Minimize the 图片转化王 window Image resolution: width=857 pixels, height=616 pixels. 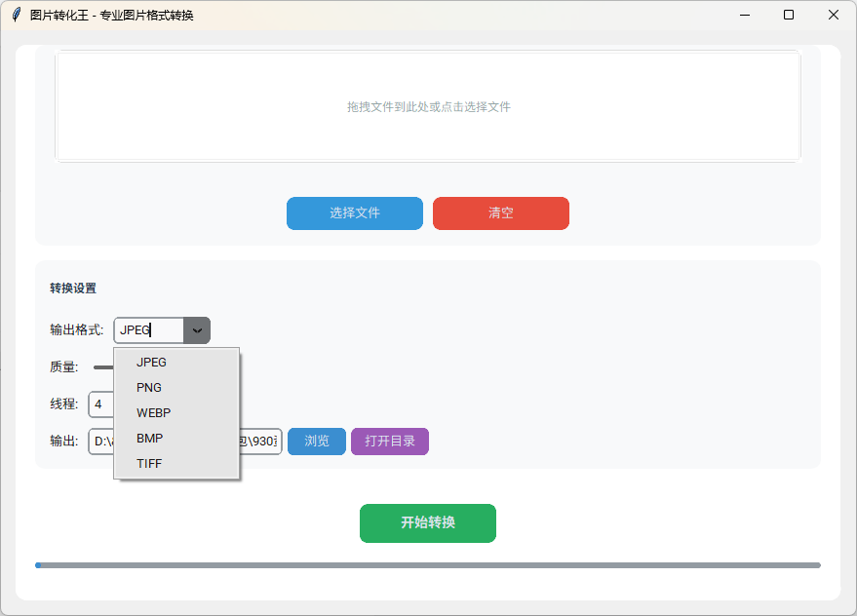point(745,15)
